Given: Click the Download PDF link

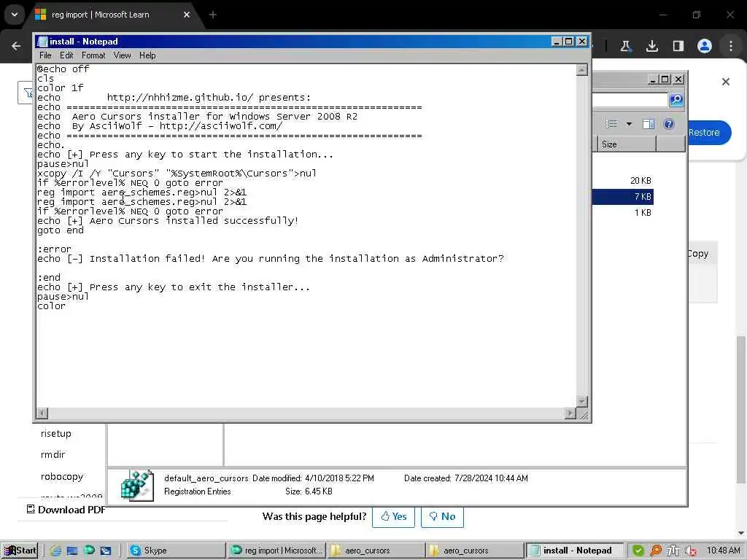Looking at the screenshot, I should click(66, 510).
